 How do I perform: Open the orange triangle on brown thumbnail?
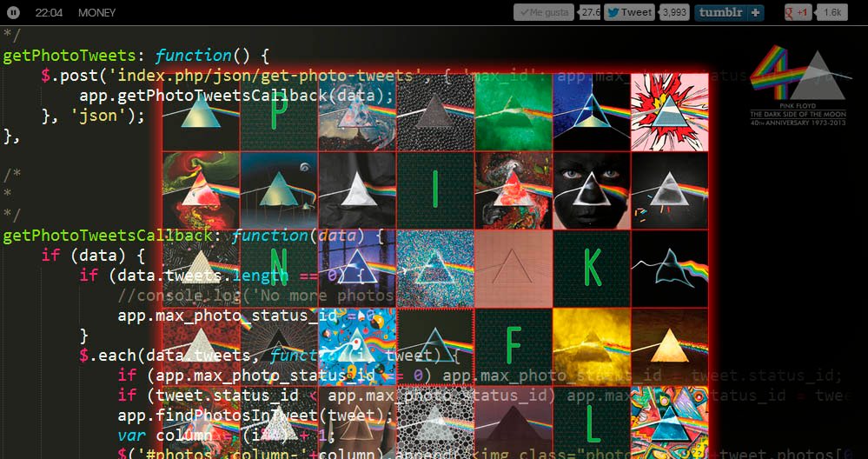tap(670, 347)
